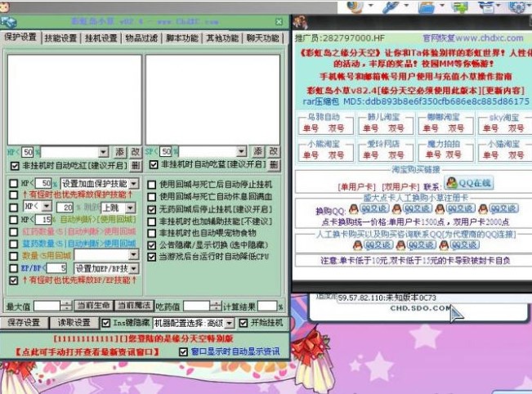Enable 非挂机时也加辅助技能 checkbox
532x394 pixels.
pyautogui.click(x=152, y=222)
